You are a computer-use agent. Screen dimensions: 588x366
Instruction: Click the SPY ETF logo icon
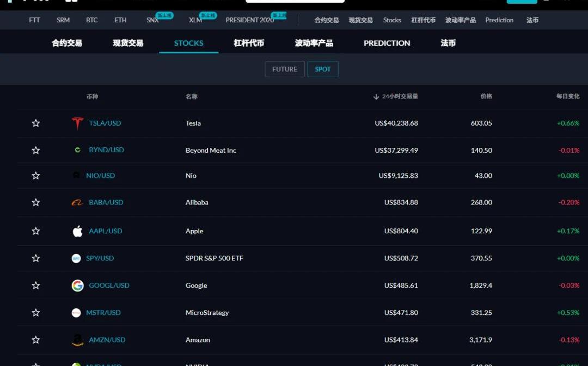click(x=76, y=258)
